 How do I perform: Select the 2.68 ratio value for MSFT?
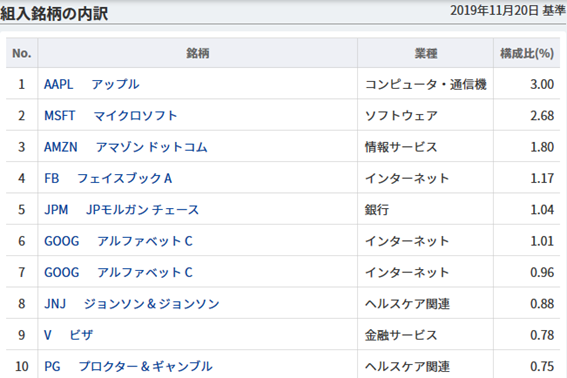(542, 116)
